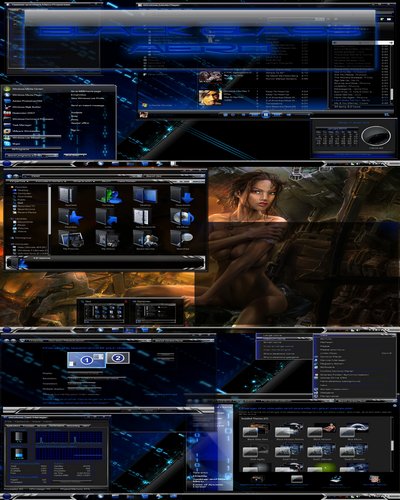Click the round clock gadget
400x500 pixels.
376,136
